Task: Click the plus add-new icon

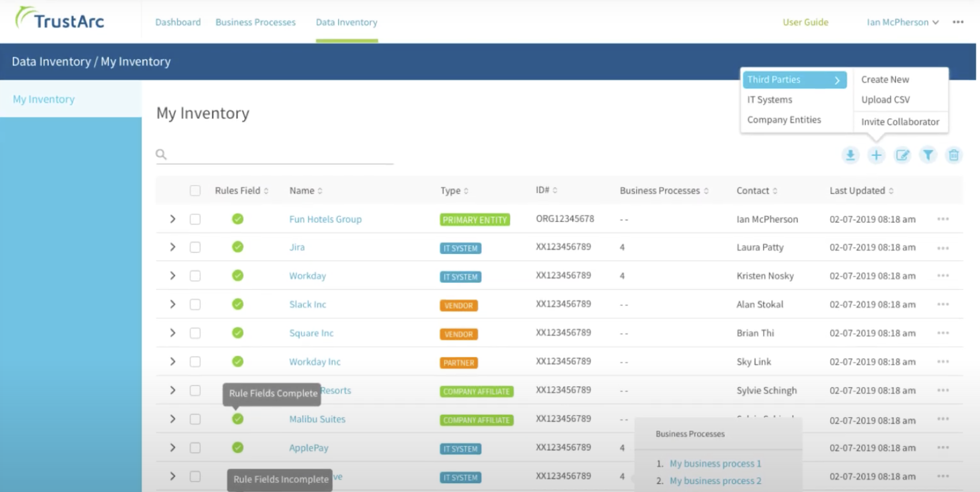Action: (876, 155)
